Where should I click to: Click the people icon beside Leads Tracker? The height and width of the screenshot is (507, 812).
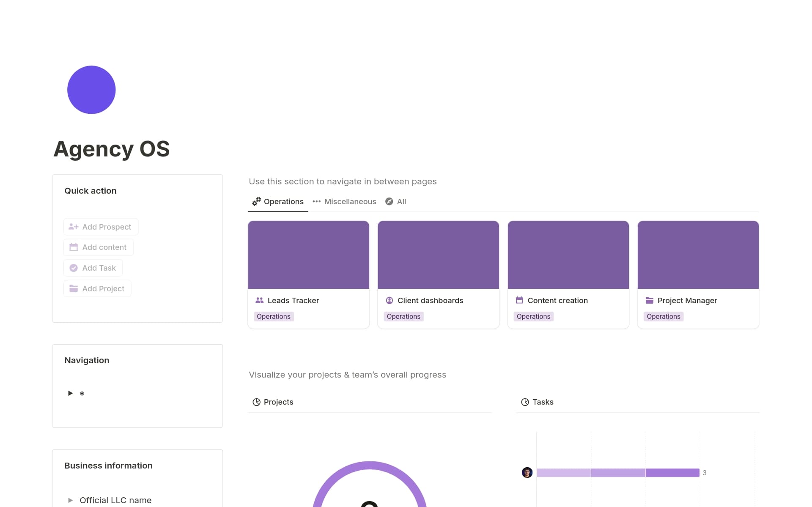pos(259,300)
